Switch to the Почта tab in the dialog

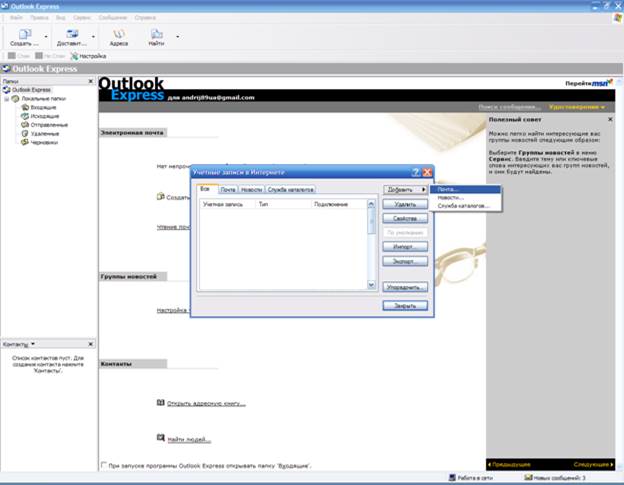[228, 190]
